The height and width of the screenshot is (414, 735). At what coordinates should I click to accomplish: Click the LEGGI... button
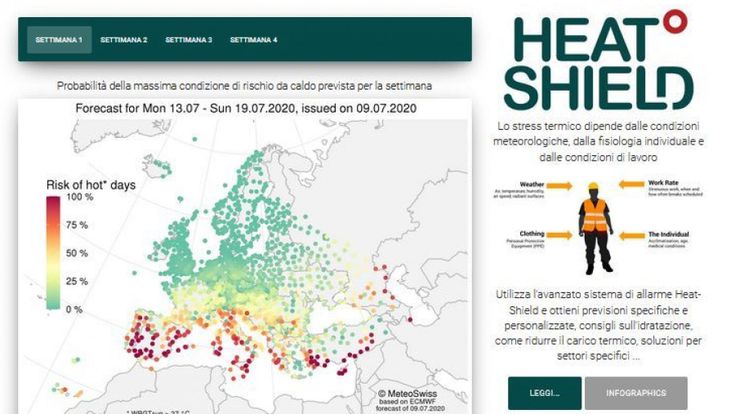tap(545, 393)
